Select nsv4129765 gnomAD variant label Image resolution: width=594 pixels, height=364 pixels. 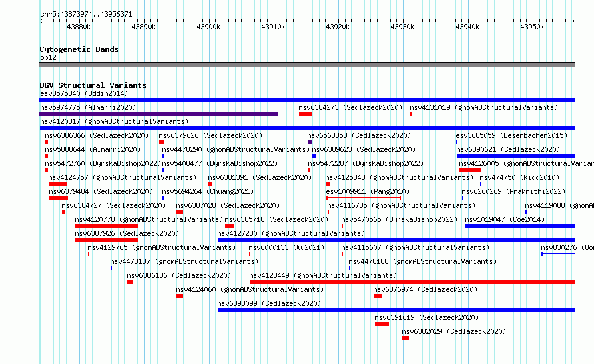(x=162, y=247)
